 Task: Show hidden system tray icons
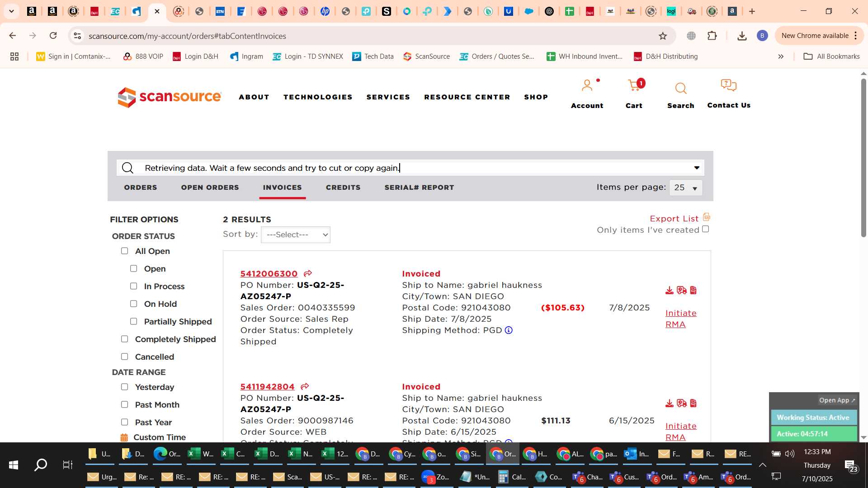(x=762, y=465)
